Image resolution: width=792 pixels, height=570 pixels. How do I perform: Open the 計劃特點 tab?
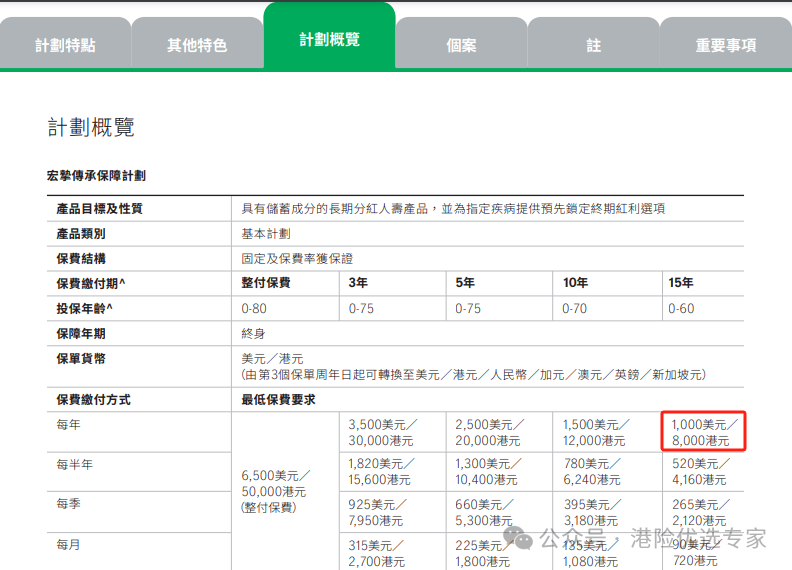pyautogui.click(x=65, y=44)
